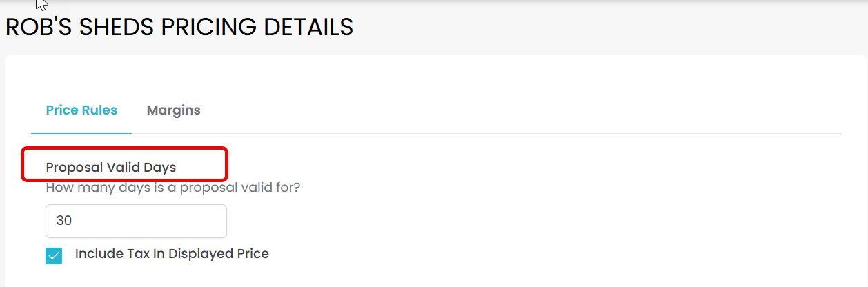Click the Proposal Valid Days number field
The width and height of the screenshot is (868, 287).
pos(136,221)
